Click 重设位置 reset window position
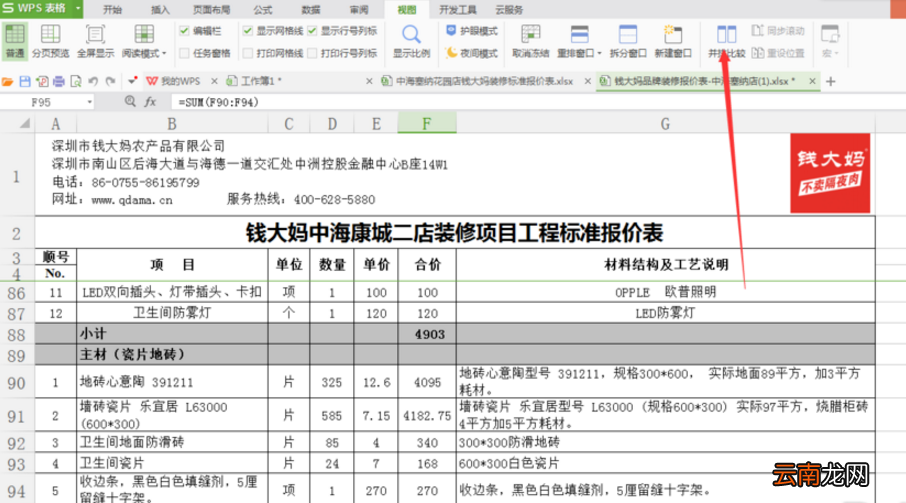The width and height of the screenshot is (906, 503). coord(778,53)
